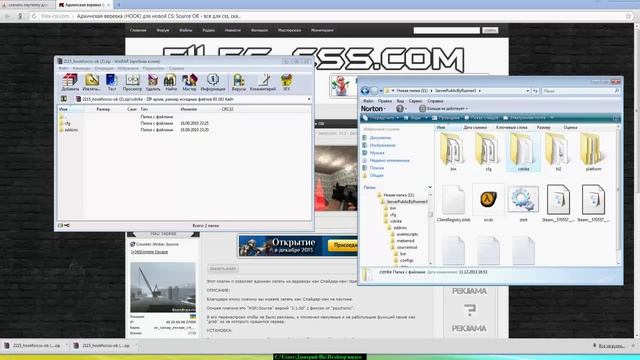Click Explorer Forward arrow button
Screen dimensions: 640x360
374,91
